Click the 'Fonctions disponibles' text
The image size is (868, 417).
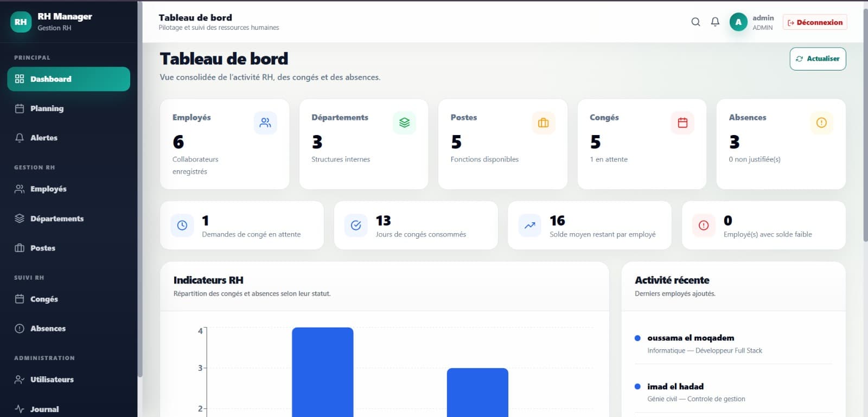click(x=484, y=159)
